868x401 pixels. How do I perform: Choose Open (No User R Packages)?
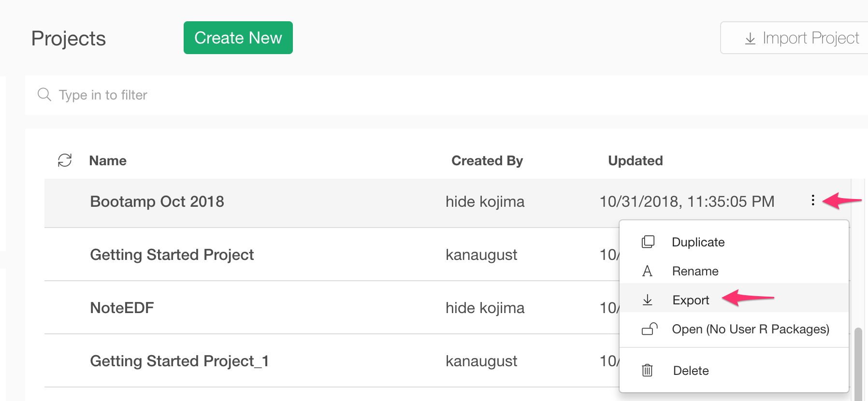coord(734,329)
